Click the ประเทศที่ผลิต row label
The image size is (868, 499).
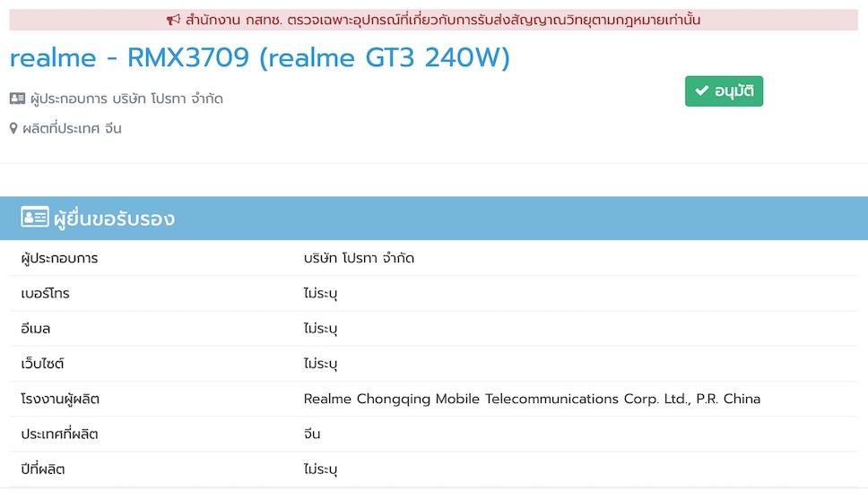[59, 434]
